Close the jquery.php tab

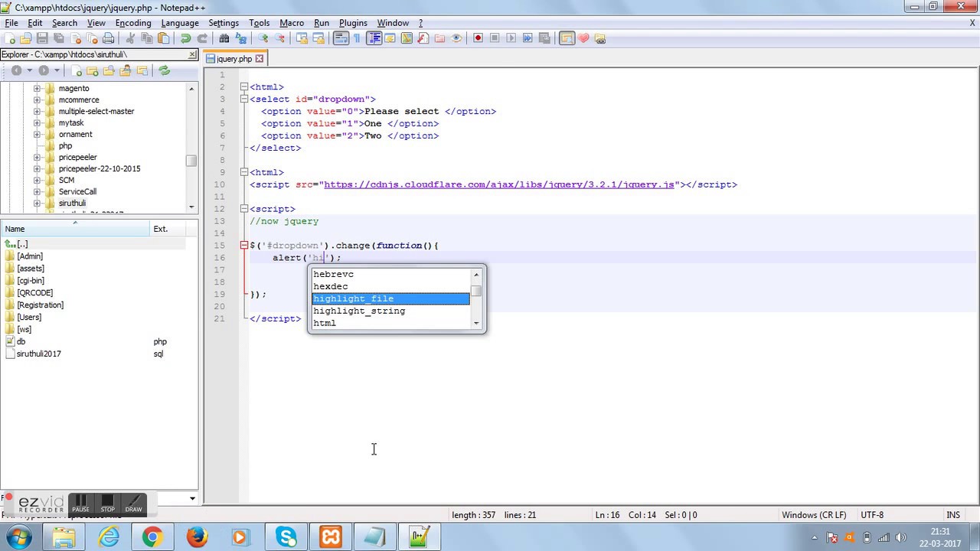(260, 58)
